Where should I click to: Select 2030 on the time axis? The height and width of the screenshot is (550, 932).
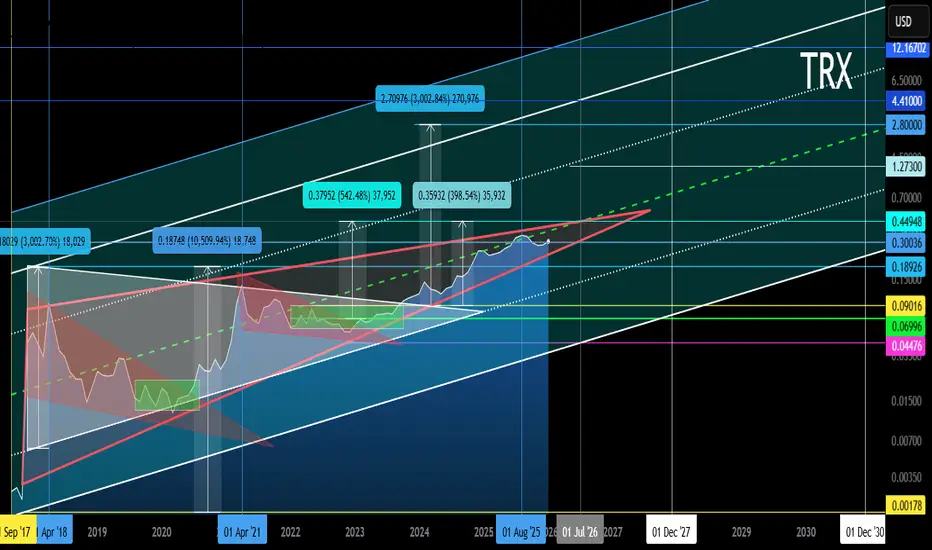(806, 532)
